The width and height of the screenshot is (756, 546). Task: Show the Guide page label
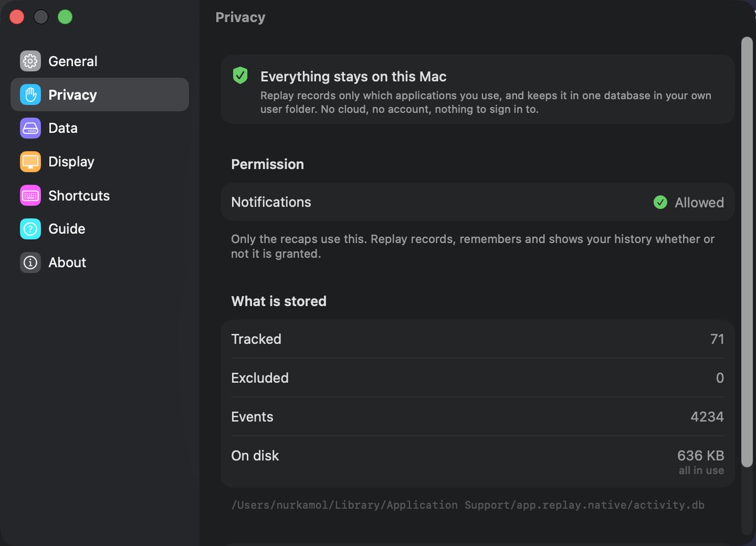(x=67, y=229)
